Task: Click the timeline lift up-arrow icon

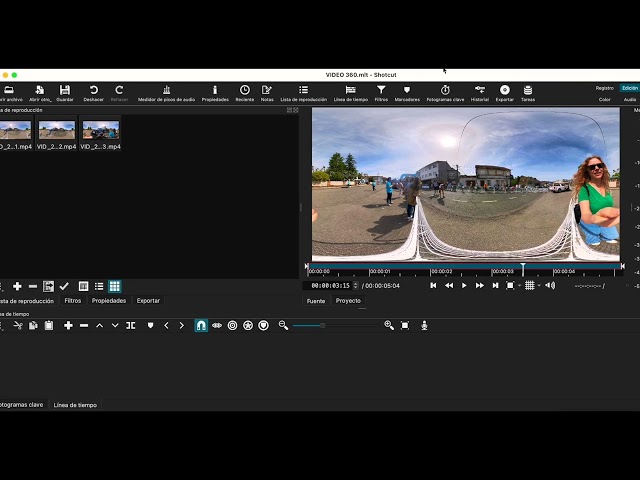Action: [x=100, y=325]
